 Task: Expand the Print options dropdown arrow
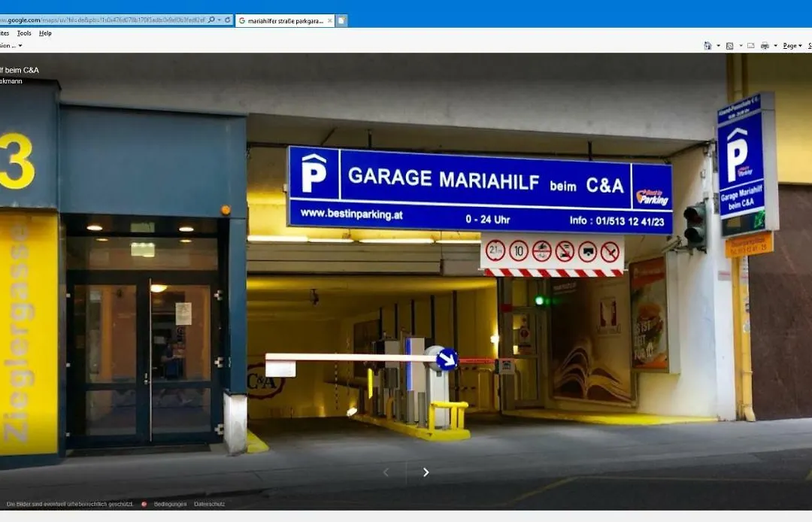point(775,46)
